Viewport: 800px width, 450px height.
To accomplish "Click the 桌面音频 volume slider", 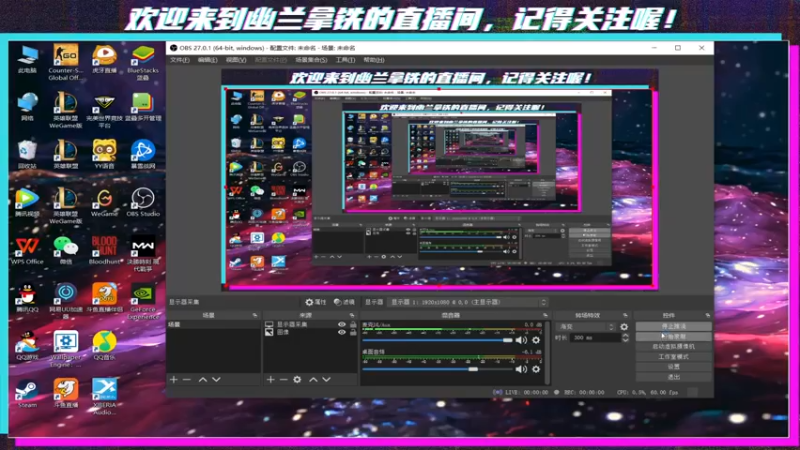I will pyautogui.click(x=437, y=369).
